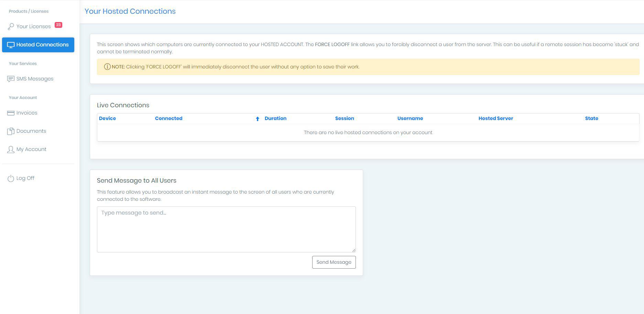Image resolution: width=644 pixels, height=314 pixels.
Task: Click the My Account person icon
Action: pos(11,149)
